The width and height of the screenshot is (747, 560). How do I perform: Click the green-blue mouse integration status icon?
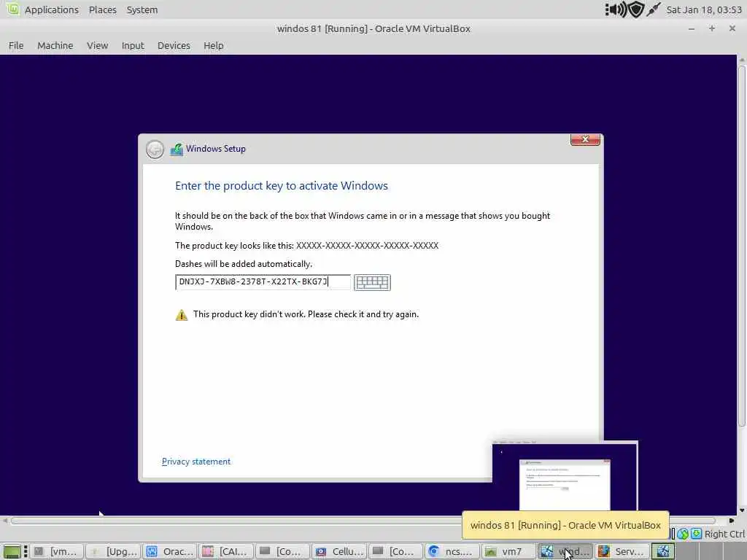pyautogui.click(x=683, y=534)
